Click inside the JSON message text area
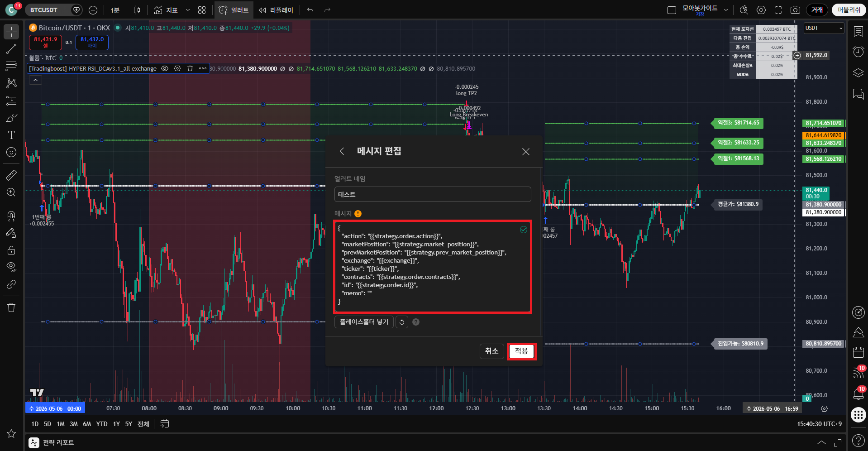868x451 pixels. 433,267
